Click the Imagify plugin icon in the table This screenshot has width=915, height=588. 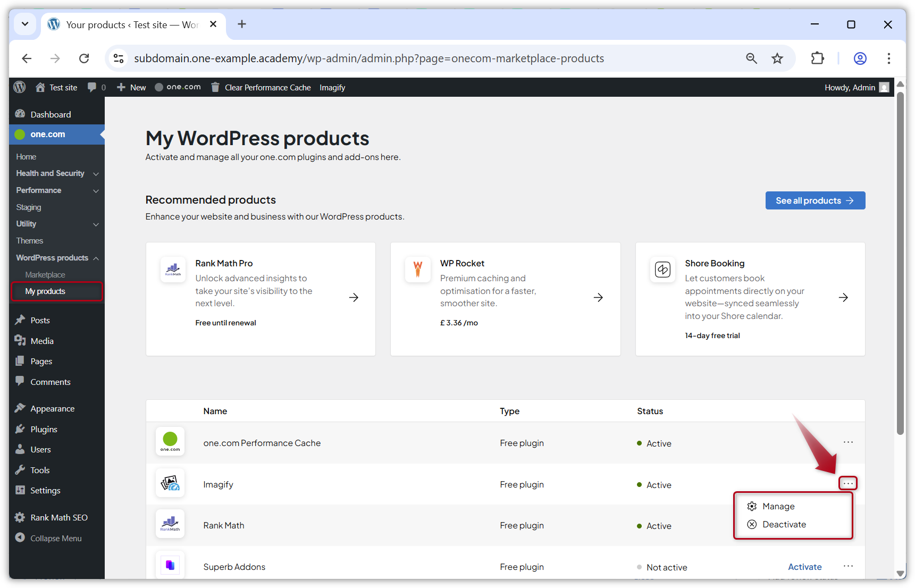[x=170, y=483]
